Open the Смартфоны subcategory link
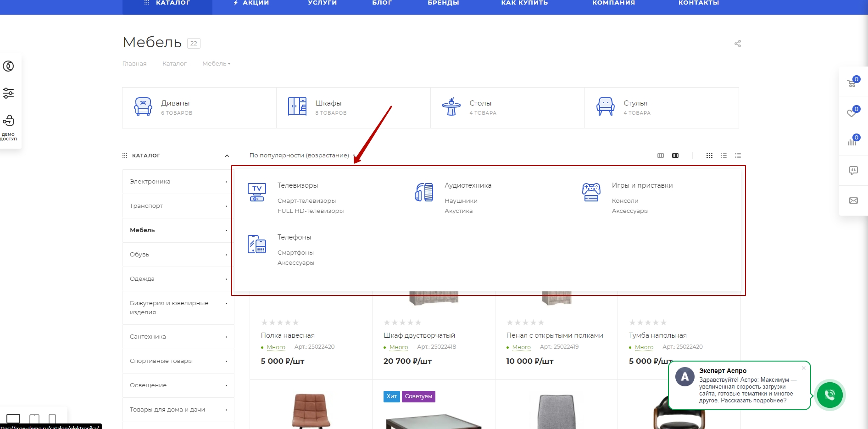 click(295, 252)
